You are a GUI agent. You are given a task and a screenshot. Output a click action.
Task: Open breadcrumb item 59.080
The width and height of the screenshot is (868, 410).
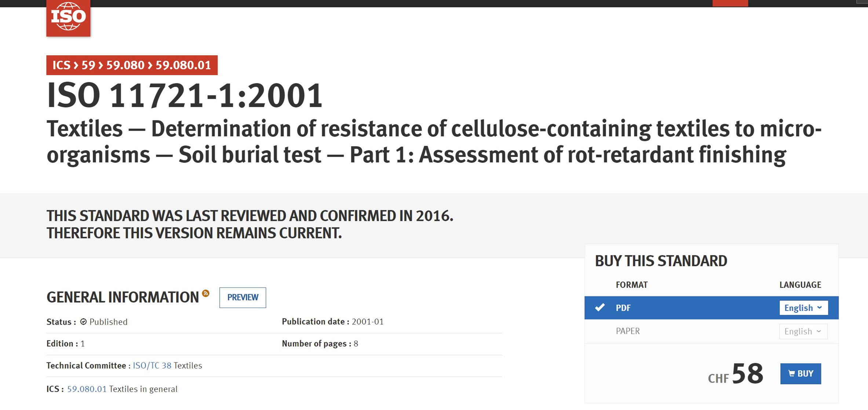click(x=125, y=65)
